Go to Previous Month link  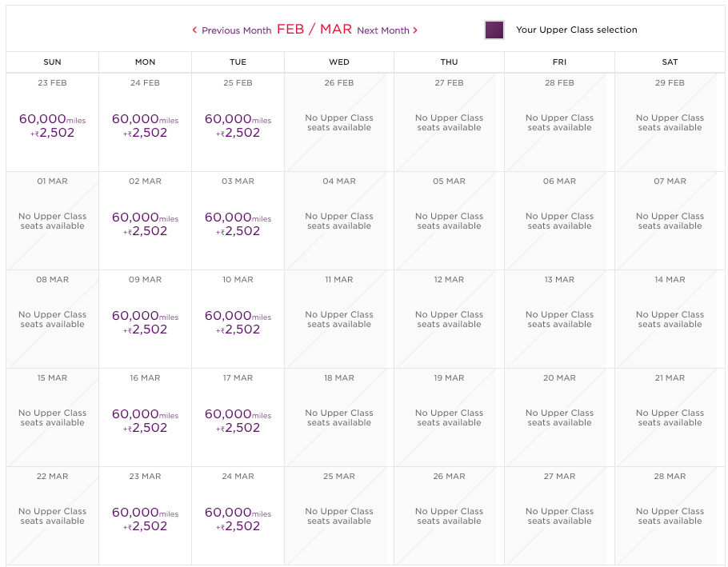tap(236, 30)
